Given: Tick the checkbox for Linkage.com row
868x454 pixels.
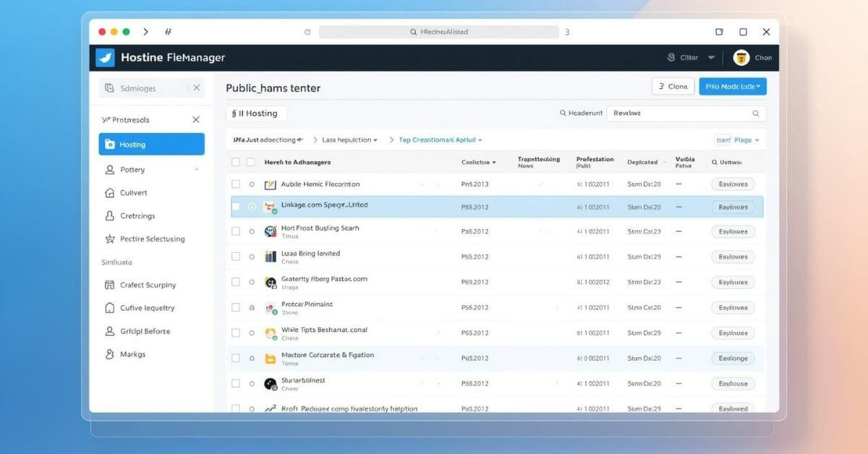Looking at the screenshot, I should coord(236,207).
